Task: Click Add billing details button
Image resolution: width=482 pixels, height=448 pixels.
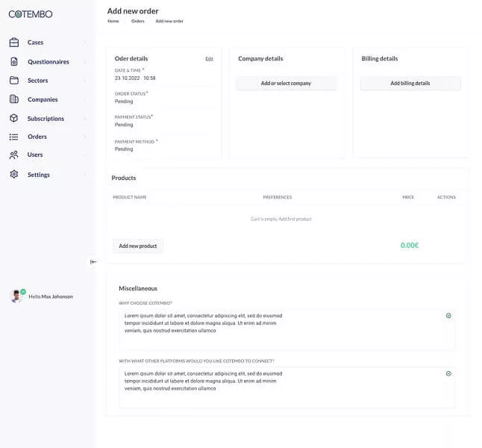Action: tap(410, 84)
